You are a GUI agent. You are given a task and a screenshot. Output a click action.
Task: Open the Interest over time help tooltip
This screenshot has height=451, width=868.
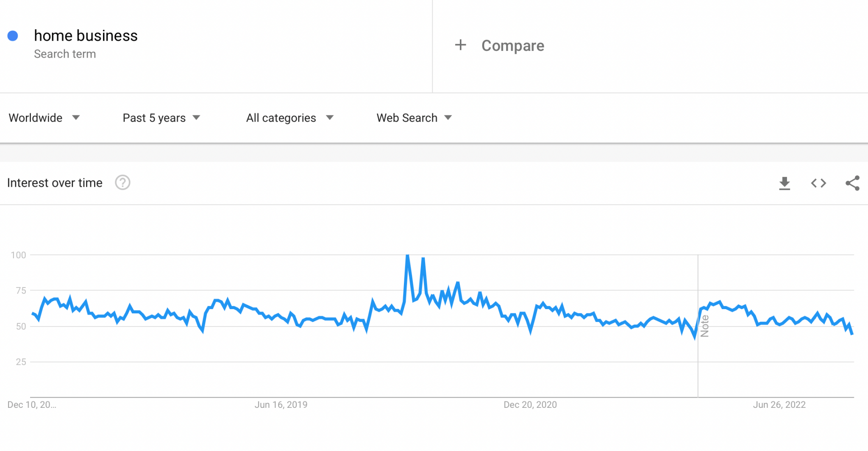pyautogui.click(x=122, y=183)
